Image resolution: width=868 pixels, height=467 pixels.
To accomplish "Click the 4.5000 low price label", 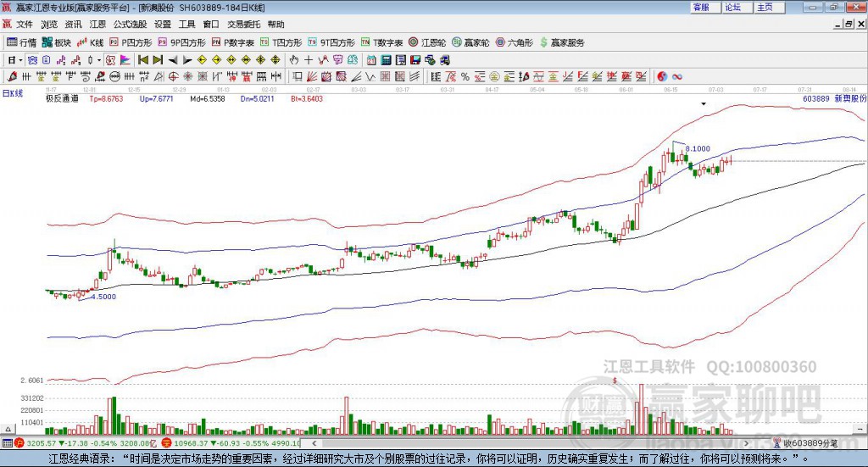I will coord(103,297).
